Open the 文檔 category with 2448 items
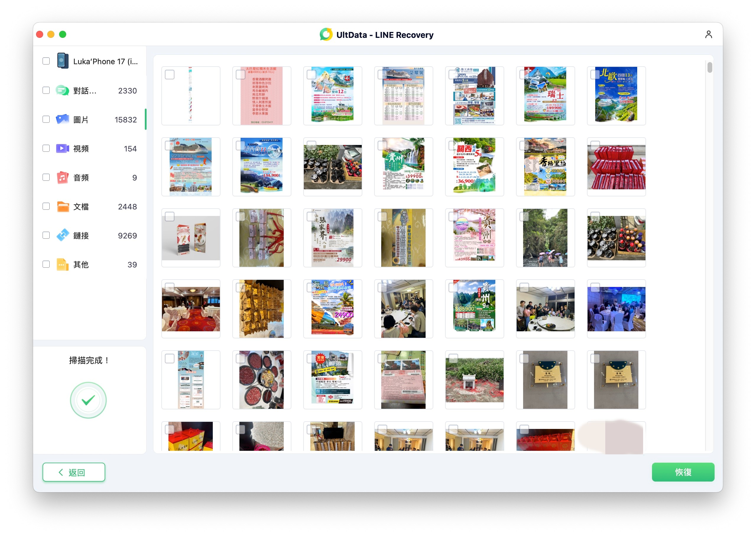 89,206
